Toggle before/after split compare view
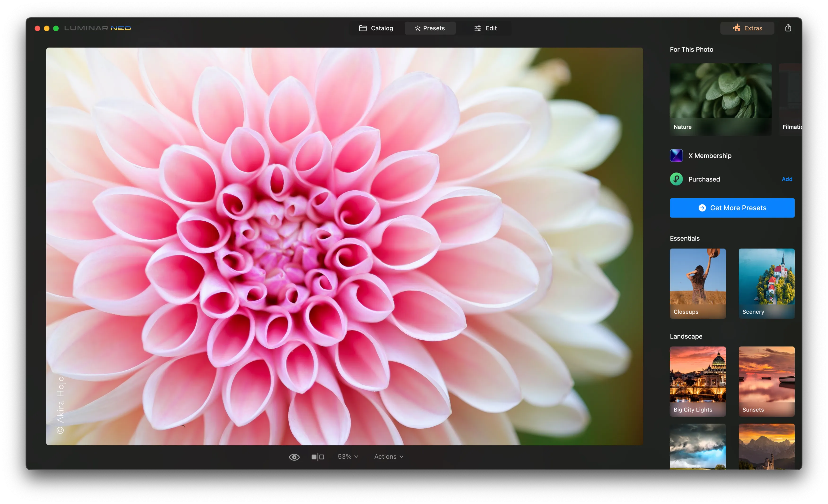828x504 pixels. (317, 457)
